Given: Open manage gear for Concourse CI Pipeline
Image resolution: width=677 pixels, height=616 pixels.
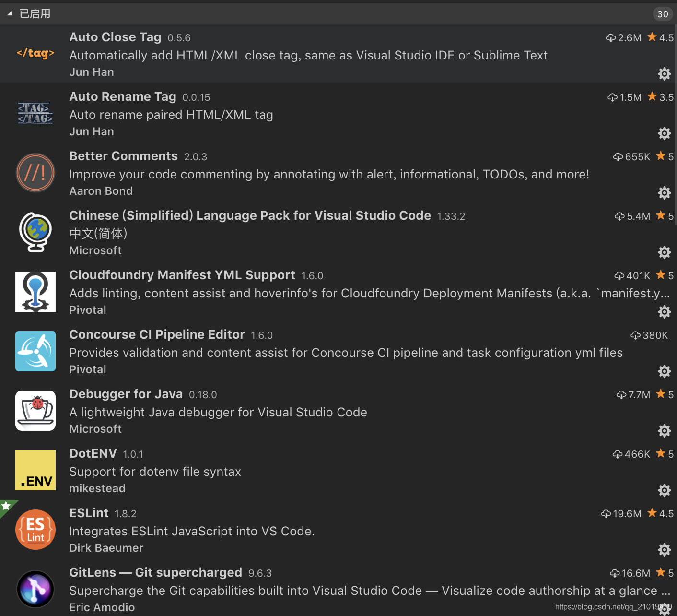Looking at the screenshot, I should (664, 371).
